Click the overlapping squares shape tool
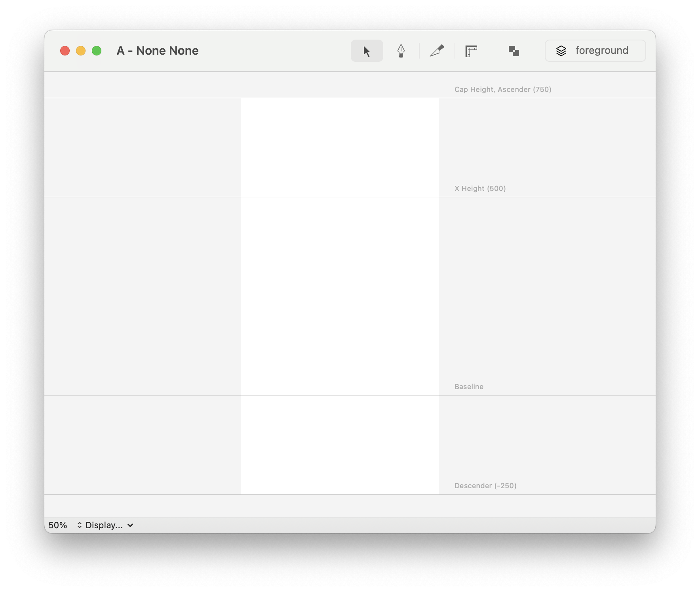 (x=514, y=51)
